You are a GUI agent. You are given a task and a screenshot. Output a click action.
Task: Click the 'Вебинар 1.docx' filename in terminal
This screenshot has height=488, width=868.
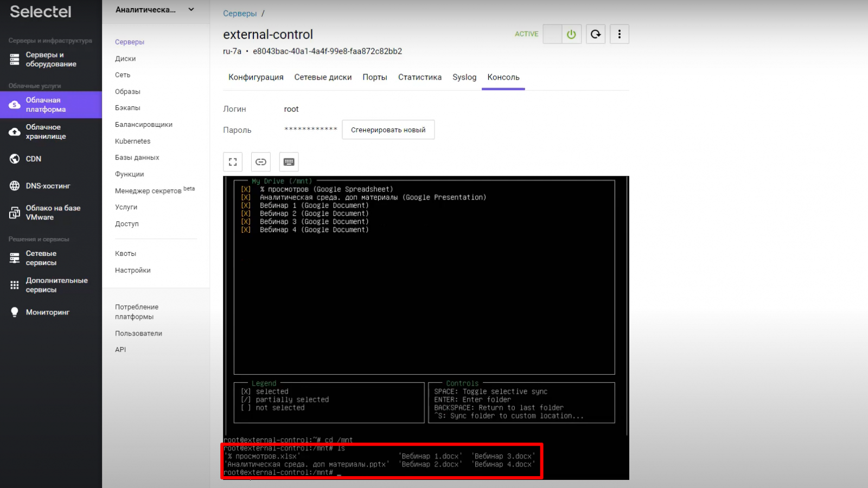click(430, 457)
